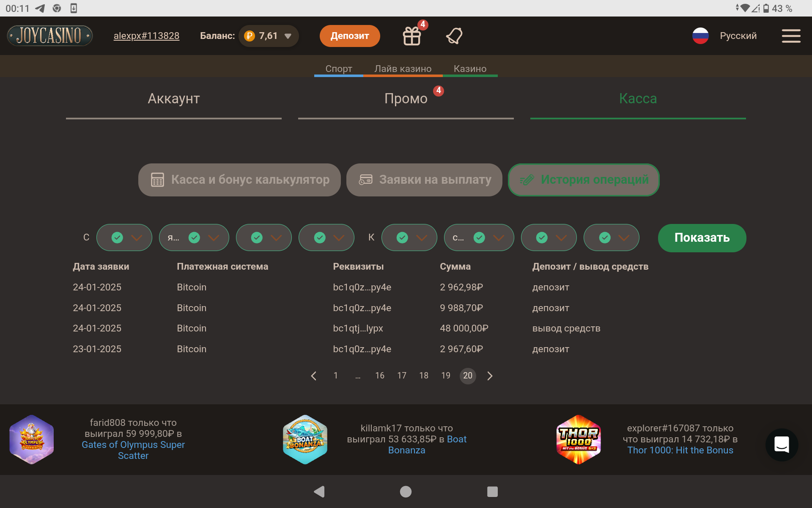812x508 pixels.
Task: Click the Thor 1000 game thumbnail
Action: [578, 439]
